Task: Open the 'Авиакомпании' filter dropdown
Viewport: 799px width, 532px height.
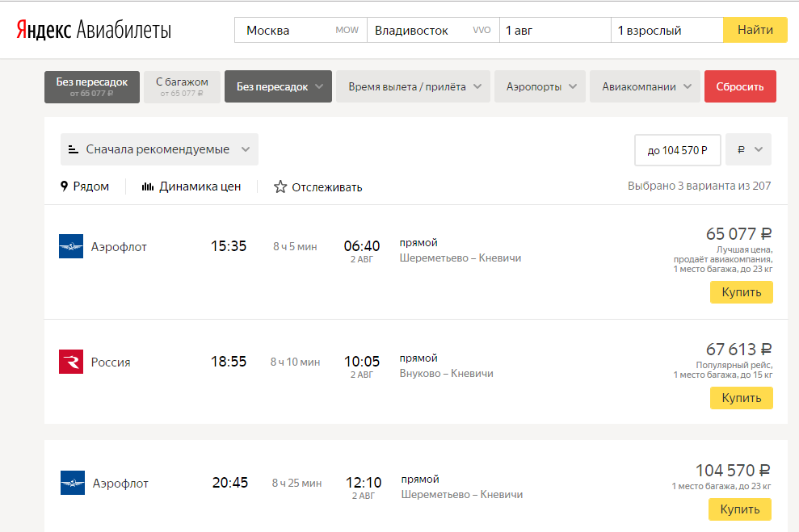Action: (x=645, y=87)
